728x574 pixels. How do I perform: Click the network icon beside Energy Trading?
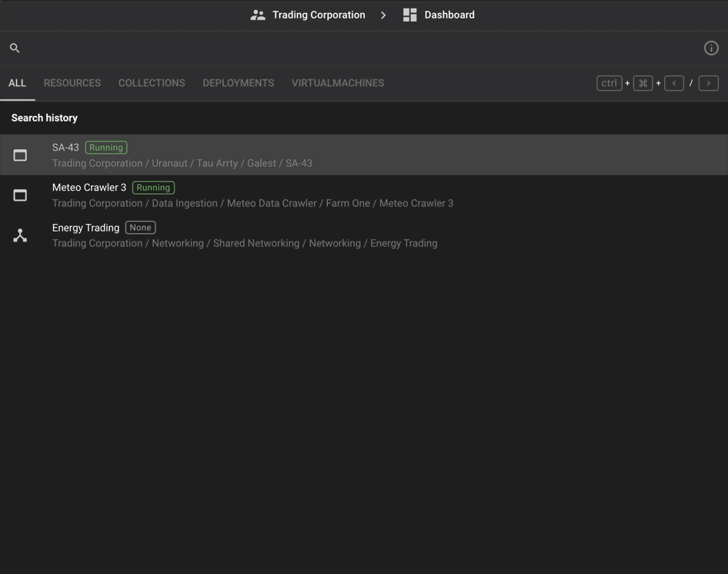pos(19,234)
